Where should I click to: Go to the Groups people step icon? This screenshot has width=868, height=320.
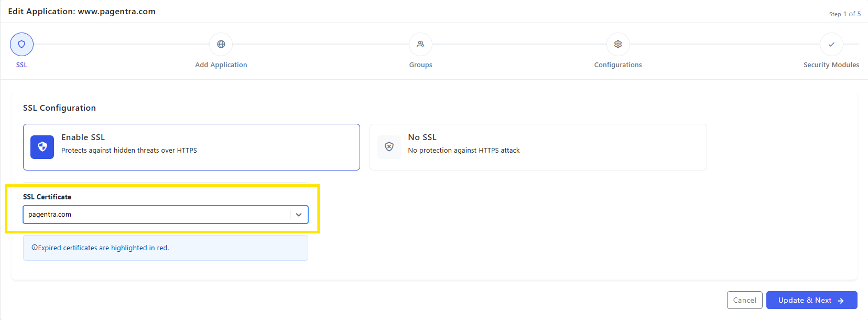pos(420,45)
